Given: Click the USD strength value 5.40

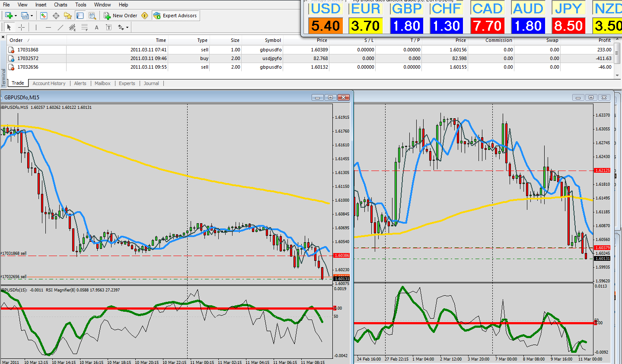Looking at the screenshot, I should [x=325, y=26].
